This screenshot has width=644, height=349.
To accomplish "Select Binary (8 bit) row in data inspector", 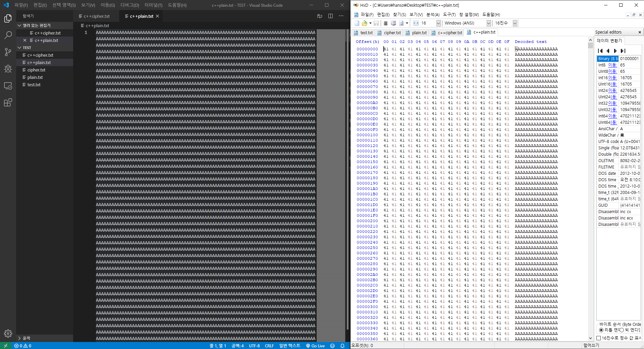I will (x=619, y=59).
